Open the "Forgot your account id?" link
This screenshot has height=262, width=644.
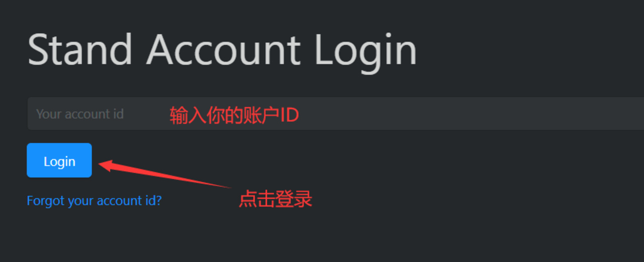[94, 201]
